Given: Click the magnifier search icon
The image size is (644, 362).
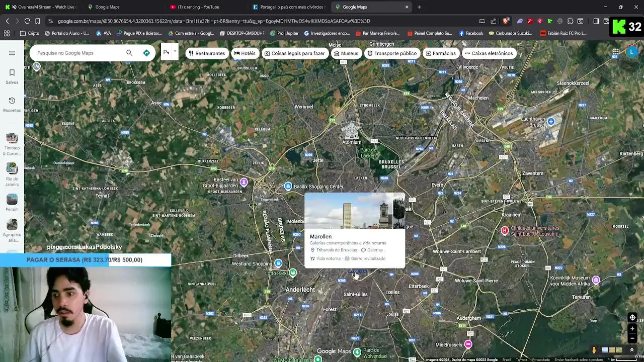Looking at the screenshot, I should (x=129, y=53).
